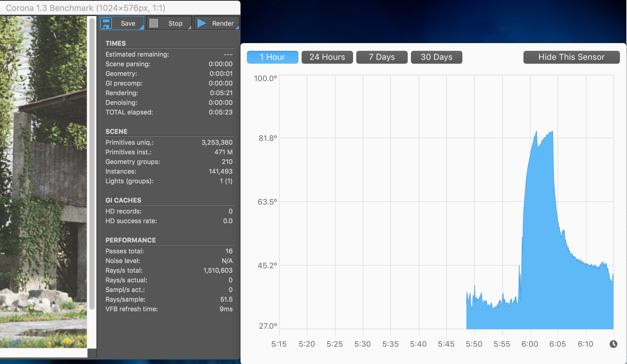
Task: Click the floppy disk Save icon
Action: tap(106, 23)
